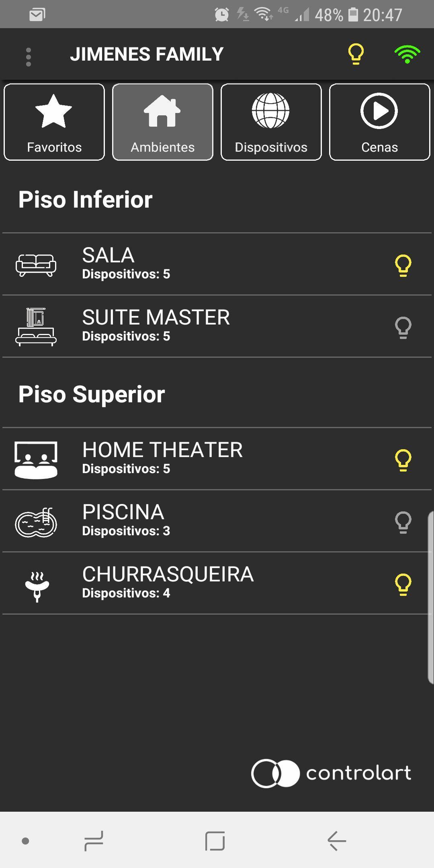
Task: Switch to the Ambientes tab
Action: coord(163,122)
